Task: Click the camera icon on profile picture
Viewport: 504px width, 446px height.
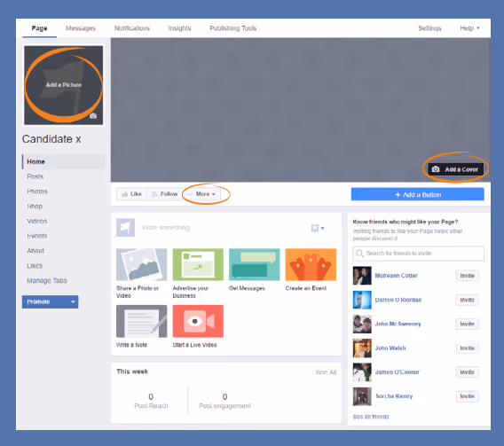Action: 93,116
